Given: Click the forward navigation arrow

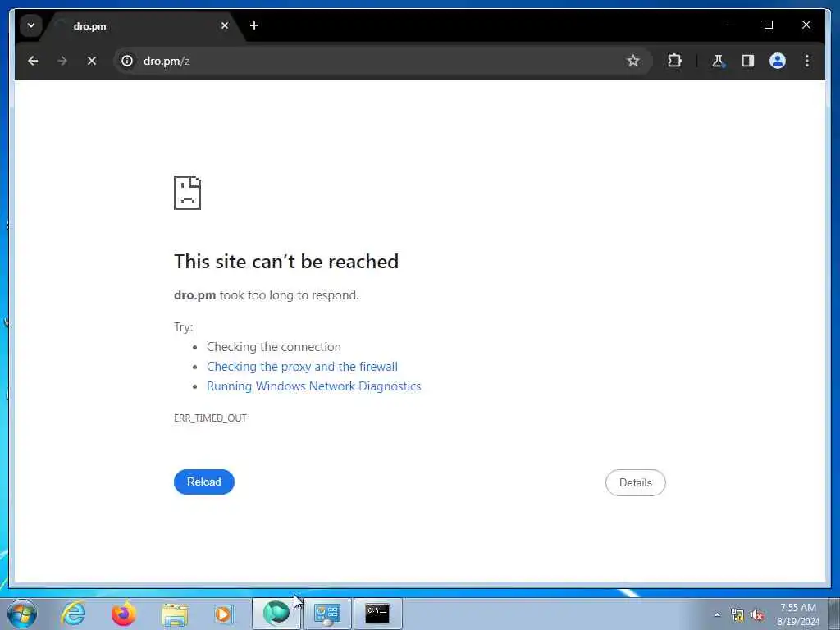Looking at the screenshot, I should click(x=62, y=61).
